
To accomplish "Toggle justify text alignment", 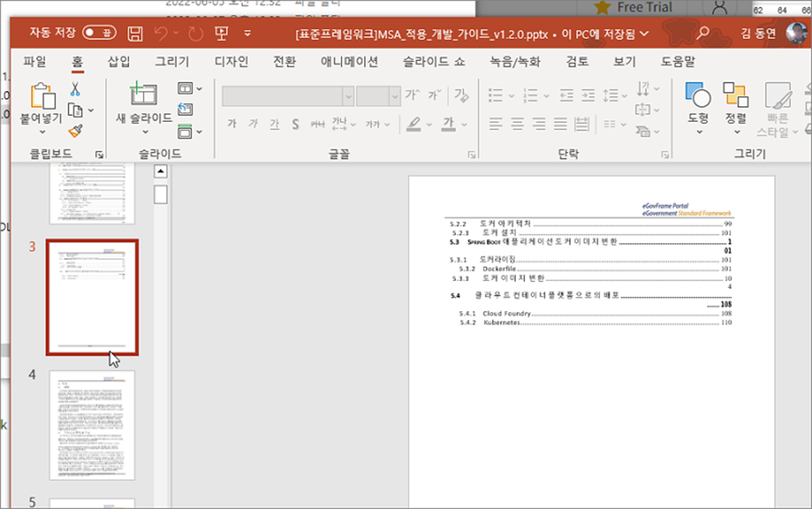I will click(560, 123).
